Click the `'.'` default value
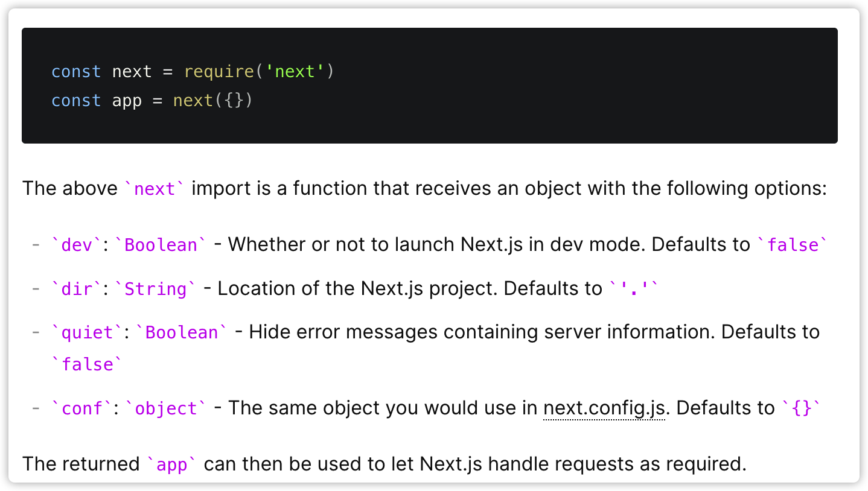868x491 pixels. (633, 289)
